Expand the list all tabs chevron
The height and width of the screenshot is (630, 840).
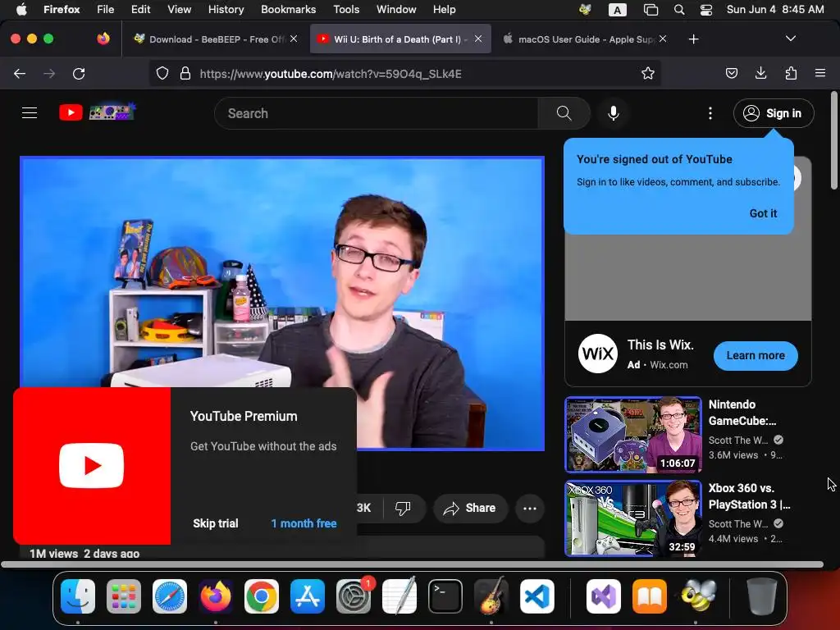point(790,39)
